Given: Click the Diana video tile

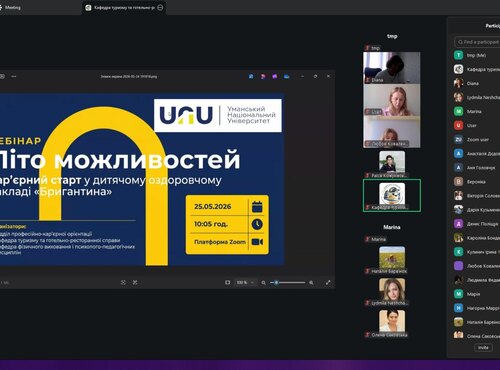Looking at the screenshot, I should click(392, 67).
